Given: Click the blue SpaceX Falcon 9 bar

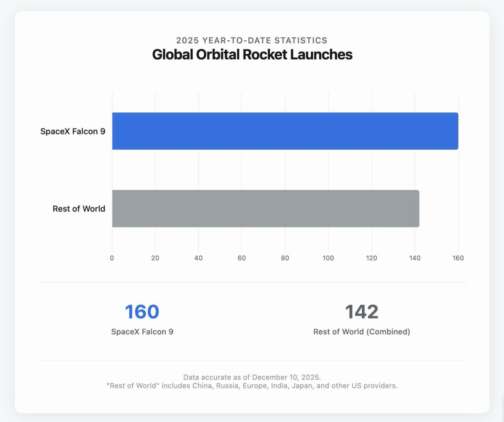Looking at the screenshot, I should coord(285,131).
